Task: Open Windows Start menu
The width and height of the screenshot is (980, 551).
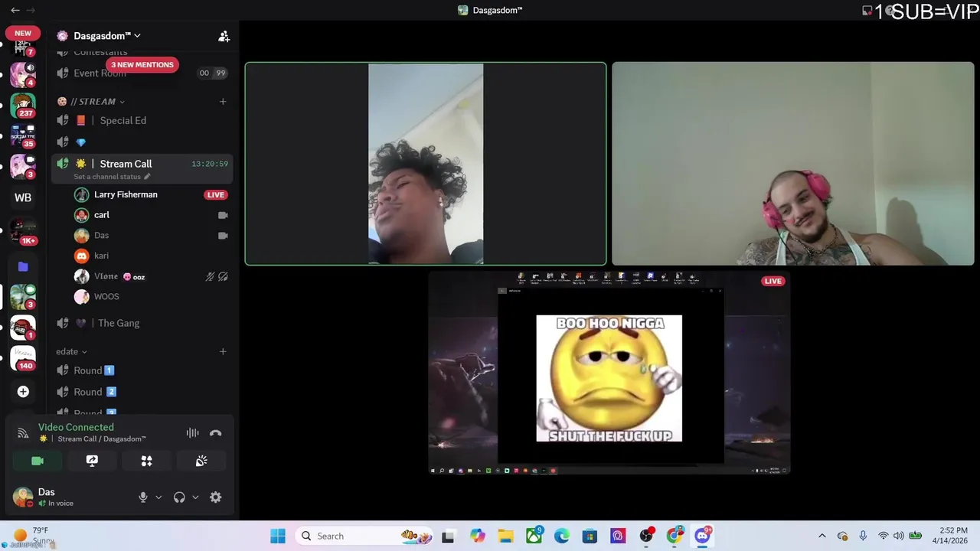Action: 278,536
